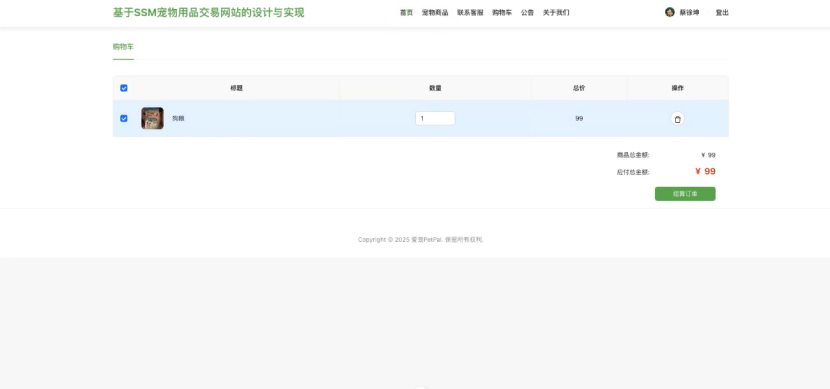Open 公告 navigation item

click(x=527, y=13)
